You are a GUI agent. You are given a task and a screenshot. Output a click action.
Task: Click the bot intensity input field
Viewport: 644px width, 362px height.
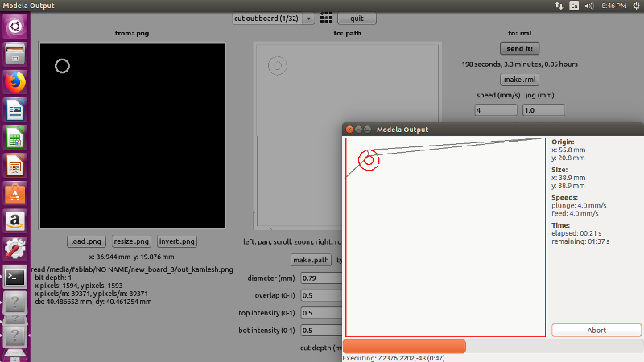point(321,331)
